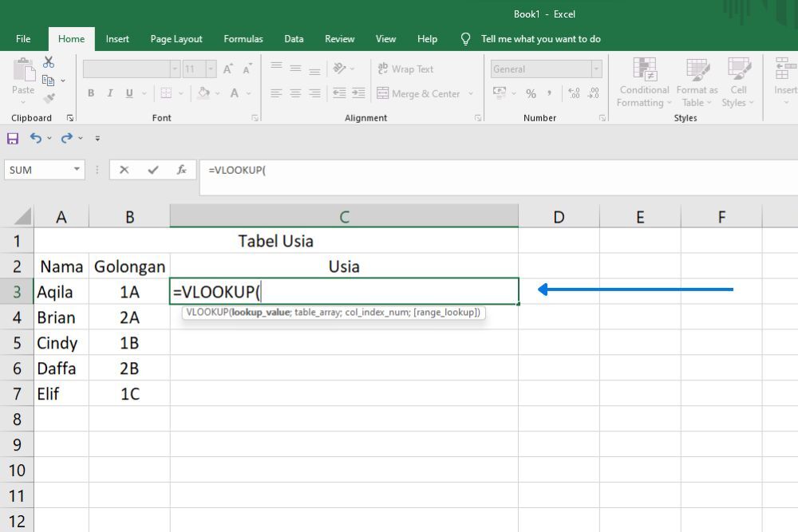This screenshot has width=798, height=532.
Task: Cancel formula entry with the X button
Action: click(x=124, y=170)
